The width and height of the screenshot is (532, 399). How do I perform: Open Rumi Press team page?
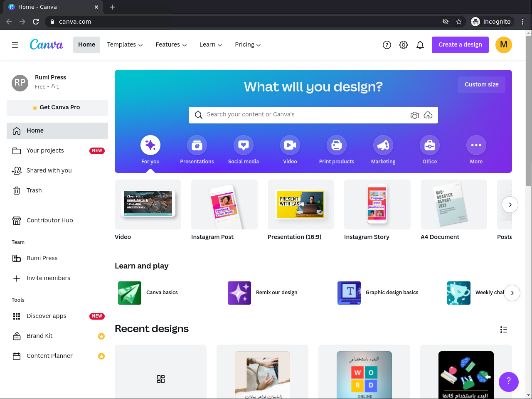click(x=57, y=259)
